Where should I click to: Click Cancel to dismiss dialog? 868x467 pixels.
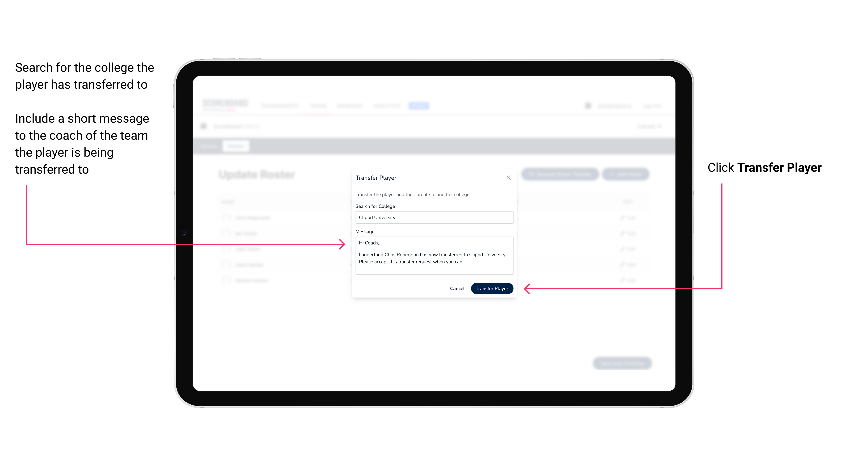pyautogui.click(x=458, y=289)
